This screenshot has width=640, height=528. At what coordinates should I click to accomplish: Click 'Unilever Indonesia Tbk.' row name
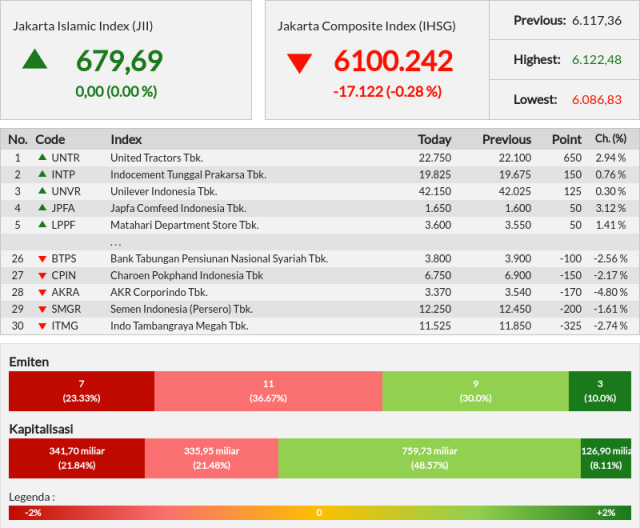tap(164, 191)
